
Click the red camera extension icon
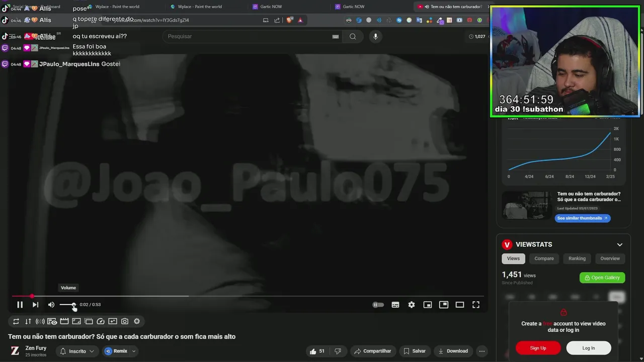click(x=469, y=20)
